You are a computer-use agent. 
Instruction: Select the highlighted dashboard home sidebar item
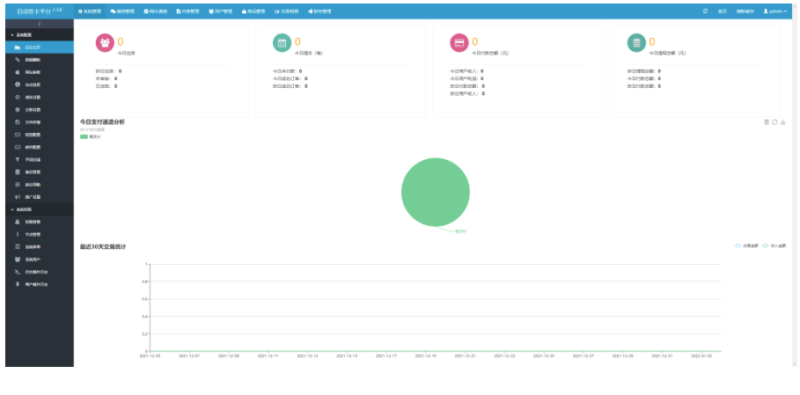(x=39, y=47)
